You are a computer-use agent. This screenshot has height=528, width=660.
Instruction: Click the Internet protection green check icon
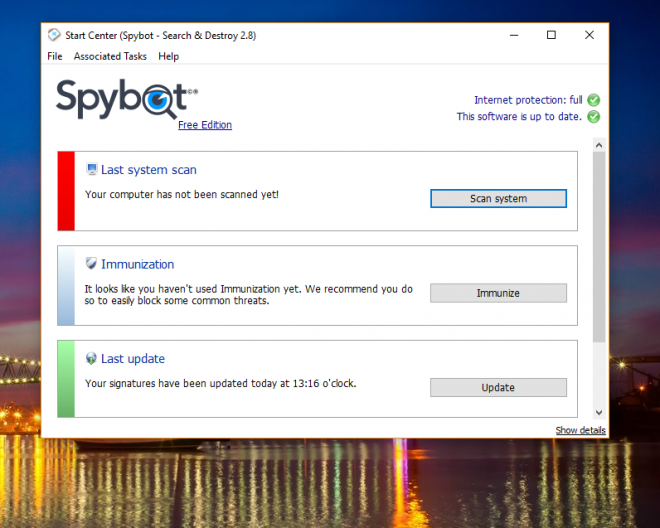(593, 100)
